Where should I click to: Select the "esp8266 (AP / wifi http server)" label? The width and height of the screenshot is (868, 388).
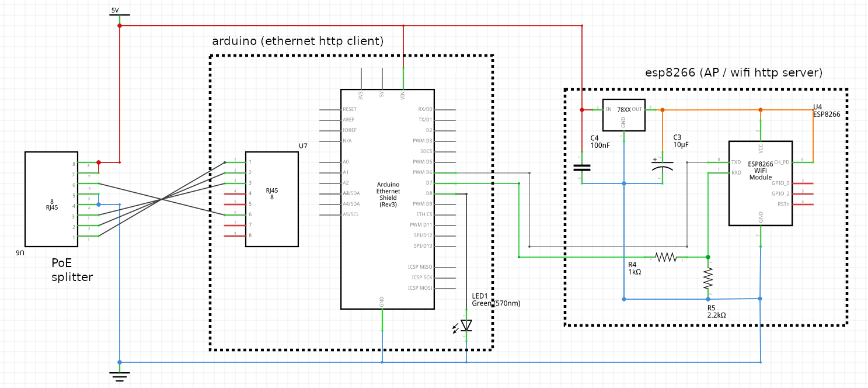coord(733,73)
